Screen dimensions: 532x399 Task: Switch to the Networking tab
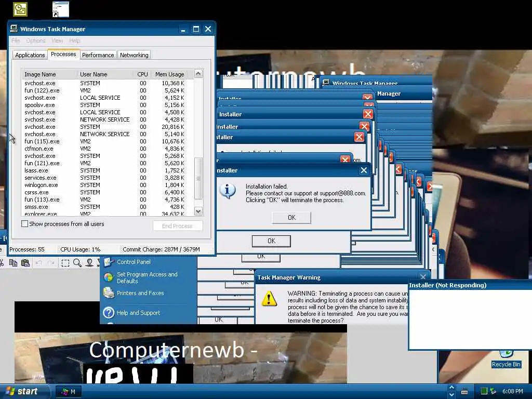(x=134, y=55)
